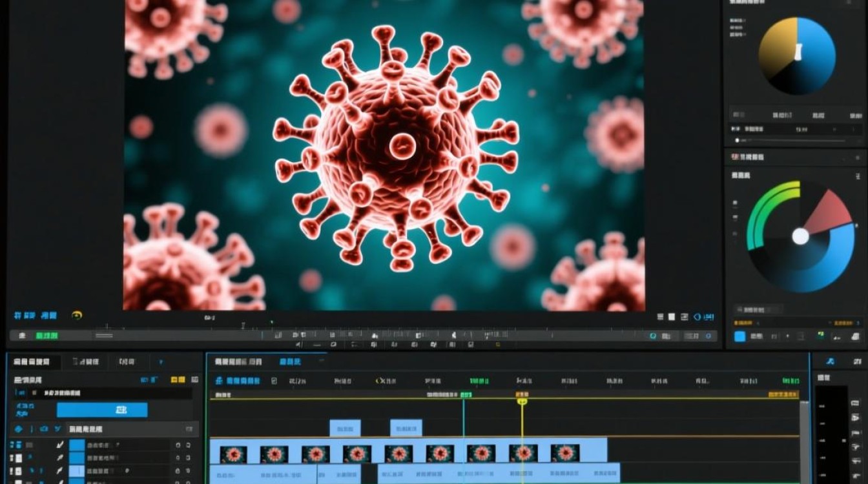Click the yellow playhead marker on timeline
Viewport: 868px width, 484px height.
point(522,401)
